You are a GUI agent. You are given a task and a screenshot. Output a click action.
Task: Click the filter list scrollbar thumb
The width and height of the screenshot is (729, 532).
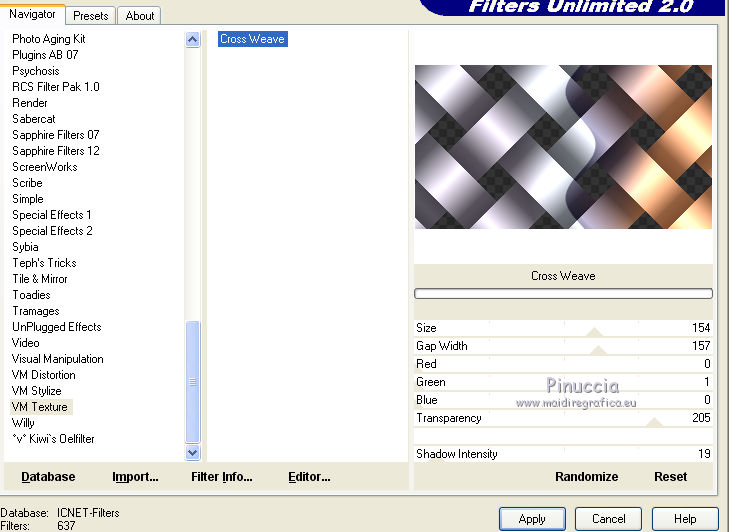pos(192,382)
